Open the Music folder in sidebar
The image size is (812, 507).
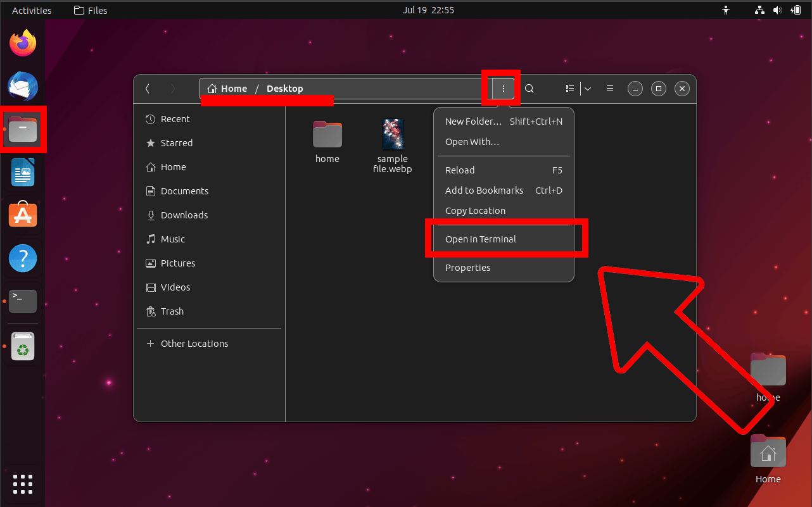172,239
